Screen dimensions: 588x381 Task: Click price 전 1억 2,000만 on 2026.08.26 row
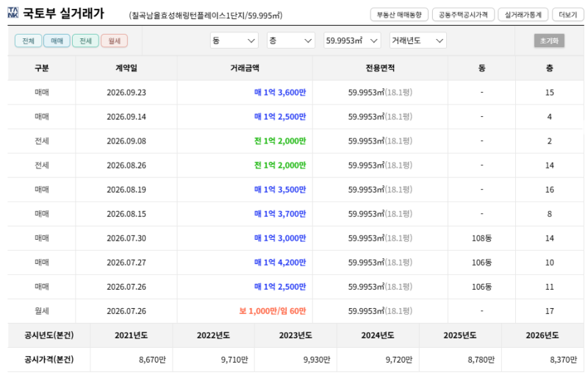click(280, 165)
